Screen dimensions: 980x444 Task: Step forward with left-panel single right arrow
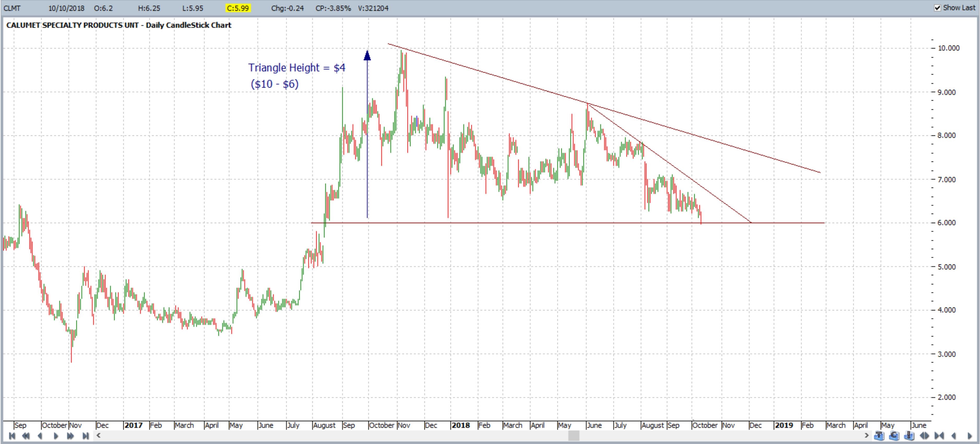[56, 436]
